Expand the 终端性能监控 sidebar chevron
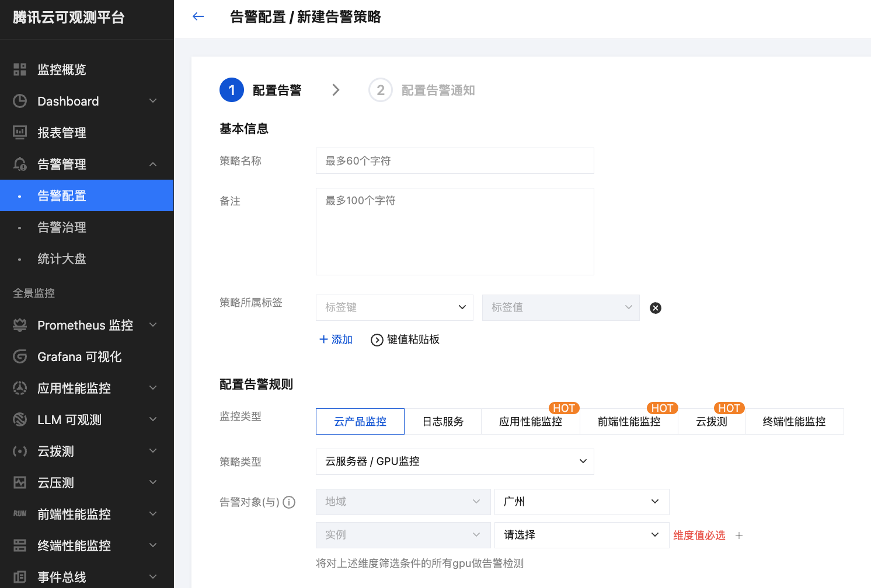 point(153,546)
